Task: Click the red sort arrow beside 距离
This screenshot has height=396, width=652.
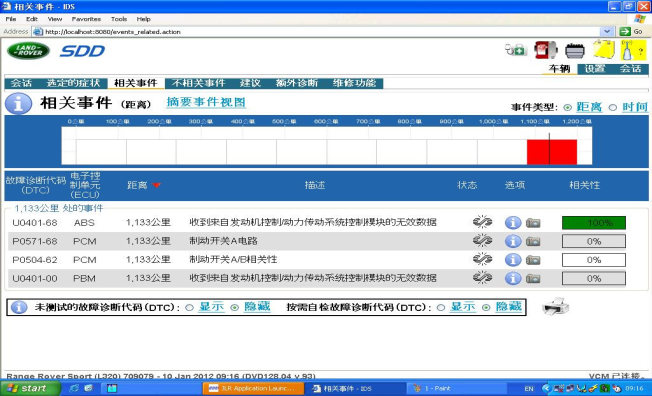Action: (156, 185)
